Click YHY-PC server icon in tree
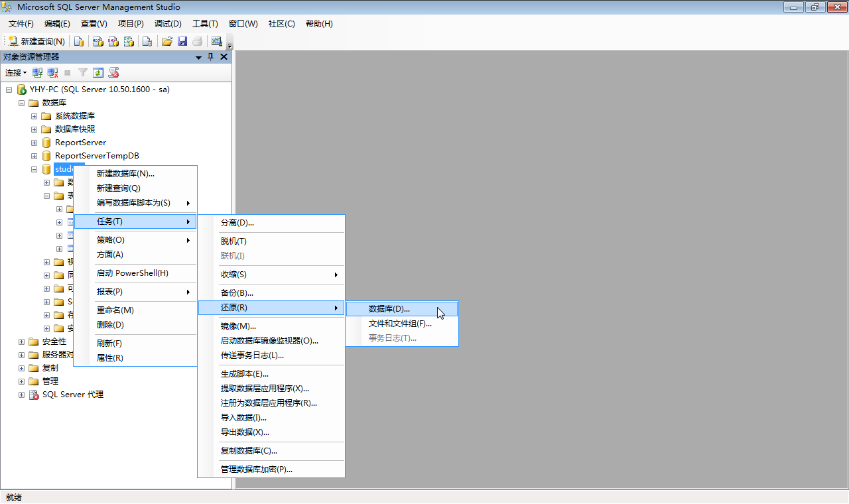The width and height of the screenshot is (849, 504). (21, 90)
